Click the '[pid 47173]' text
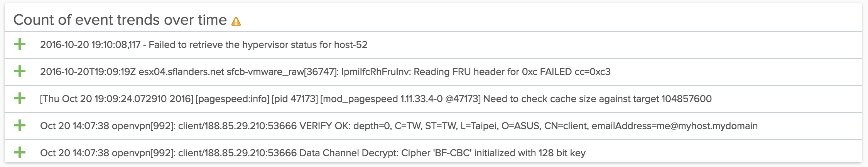The image size is (868, 167). pos(295,99)
